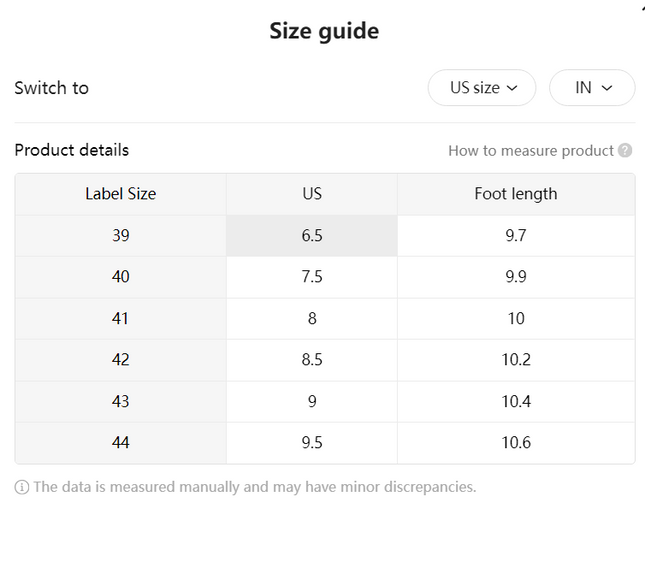Click label size 44 cell
The image size is (645, 562).
(x=121, y=443)
